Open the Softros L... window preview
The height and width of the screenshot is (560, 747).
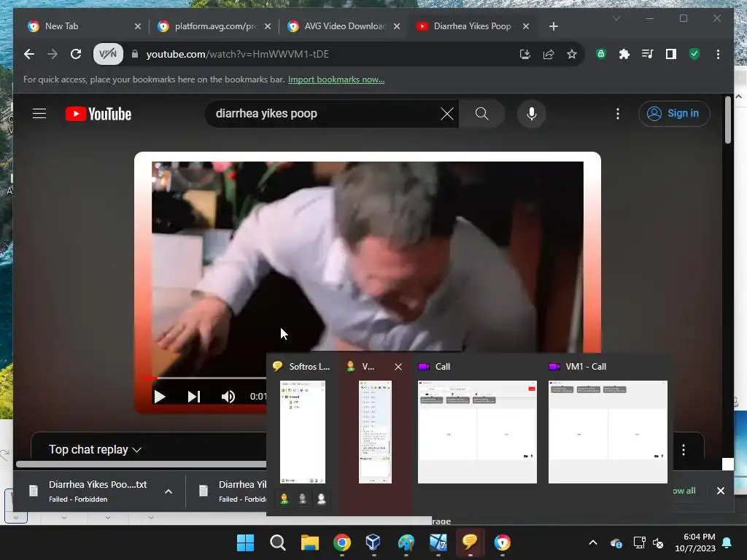click(303, 432)
